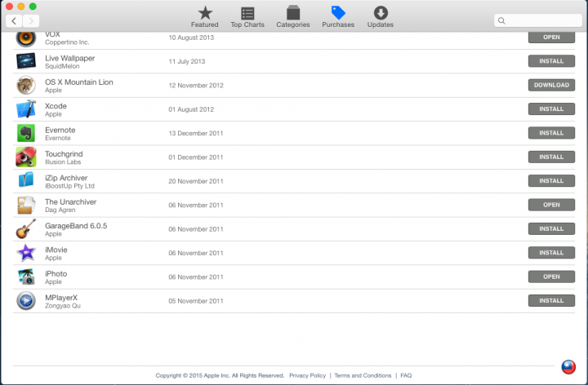Image resolution: width=588 pixels, height=385 pixels.
Task: Click the MPlayerX play icon
Action: [26, 301]
